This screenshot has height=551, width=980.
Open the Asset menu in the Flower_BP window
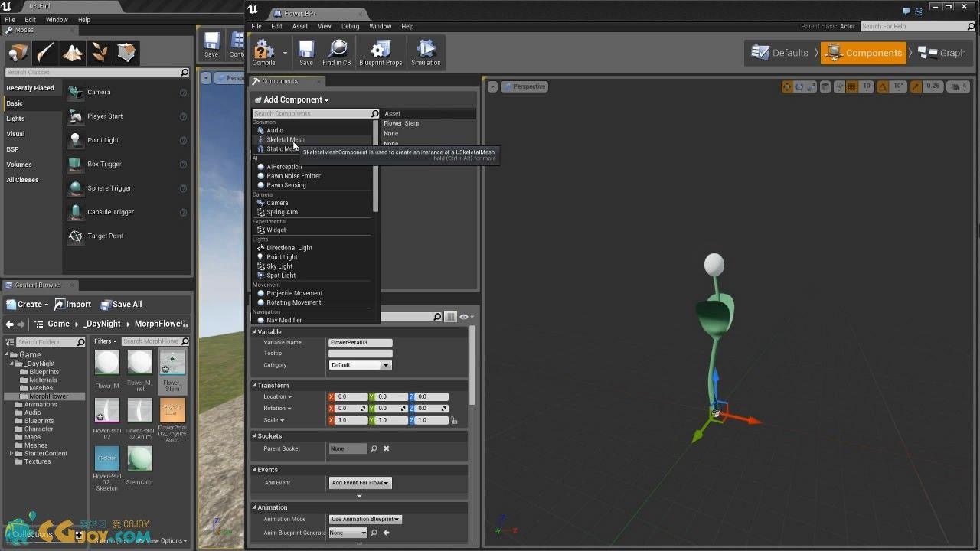[x=300, y=26]
